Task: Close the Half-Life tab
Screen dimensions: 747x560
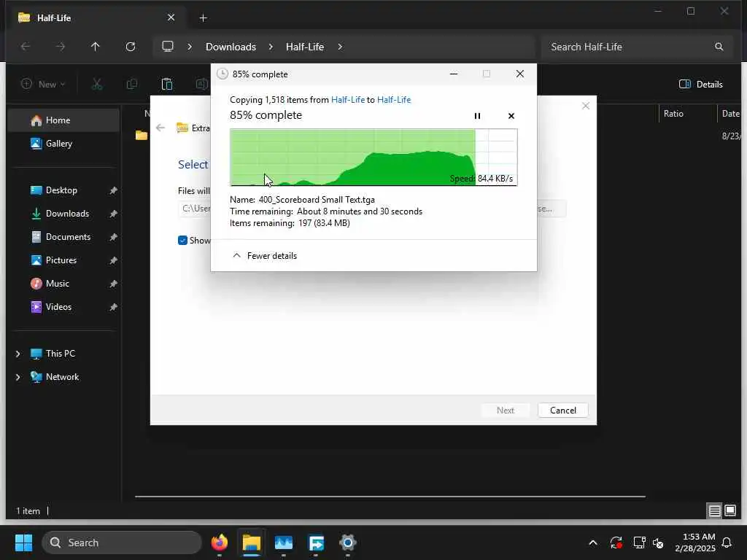Action: click(171, 17)
